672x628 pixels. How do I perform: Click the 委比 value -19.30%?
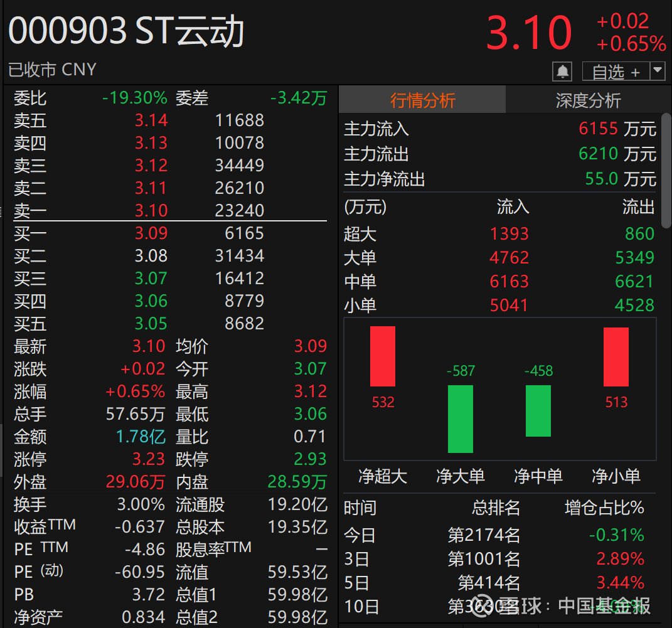pyautogui.click(x=134, y=98)
